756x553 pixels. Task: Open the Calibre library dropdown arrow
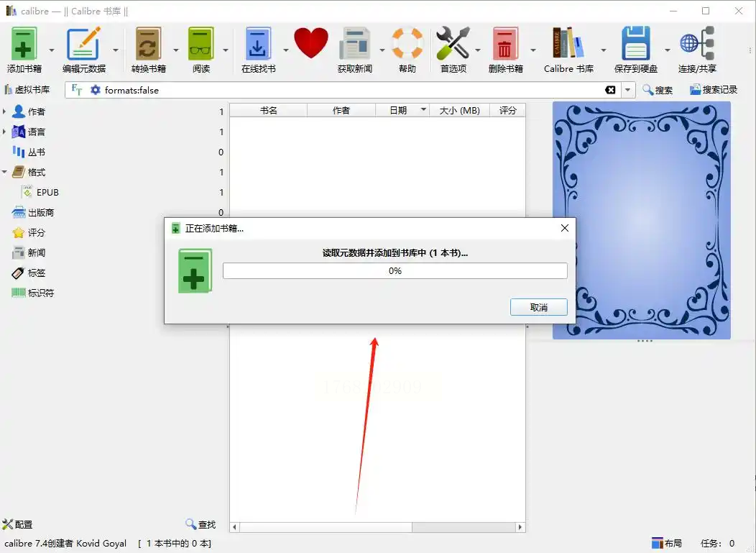click(603, 50)
